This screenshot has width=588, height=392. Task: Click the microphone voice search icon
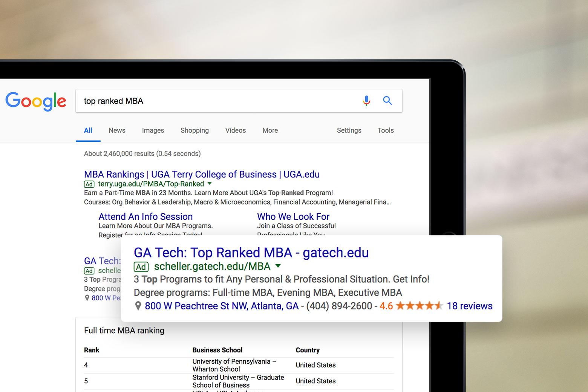click(x=366, y=101)
